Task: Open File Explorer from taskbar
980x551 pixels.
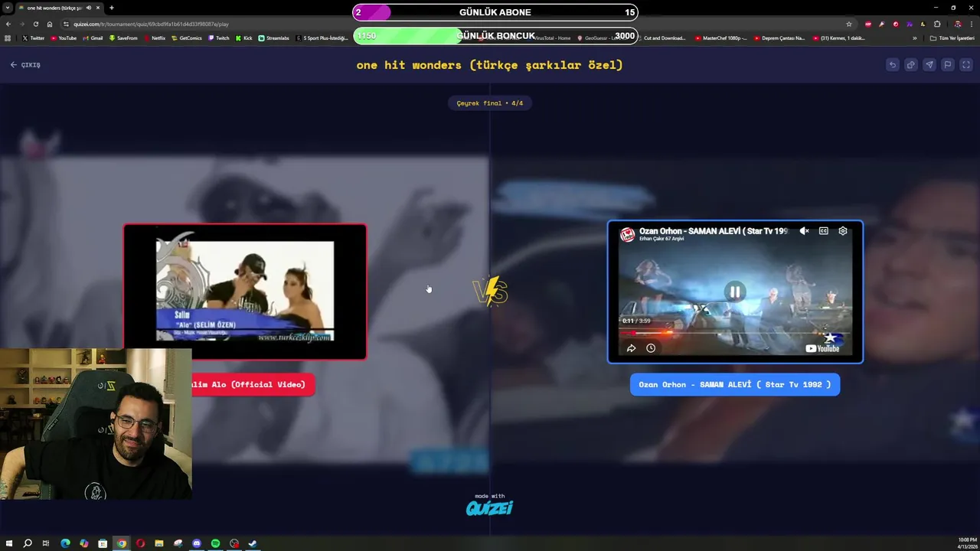Action: coord(159,543)
